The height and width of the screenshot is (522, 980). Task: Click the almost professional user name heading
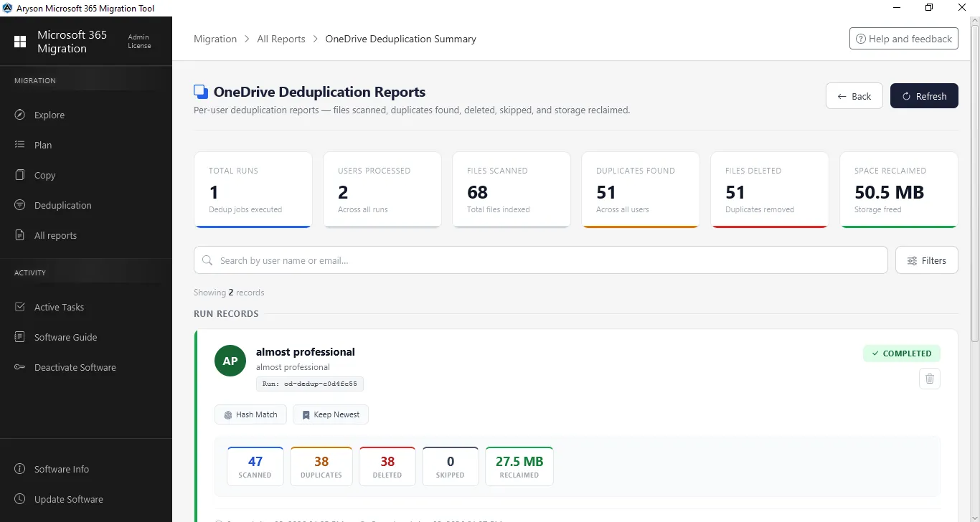(306, 352)
